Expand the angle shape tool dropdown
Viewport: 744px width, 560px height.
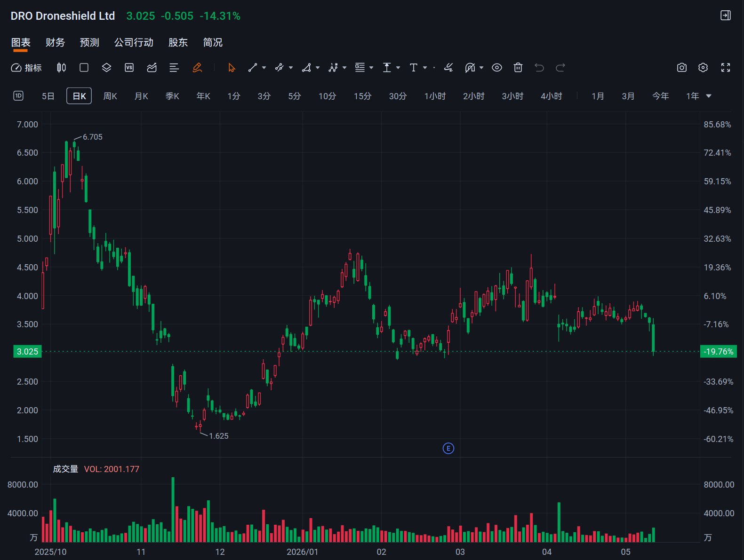(x=318, y=68)
